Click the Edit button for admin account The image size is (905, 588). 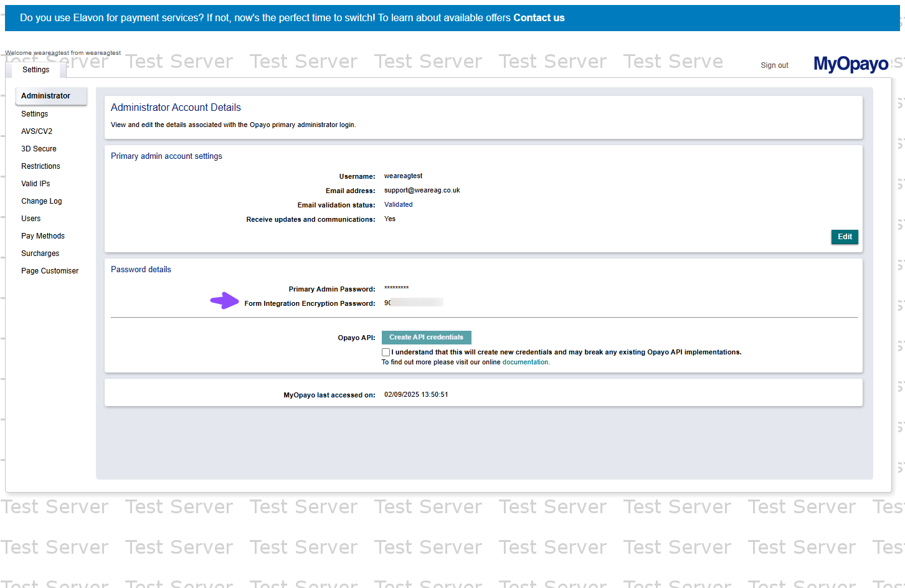845,237
